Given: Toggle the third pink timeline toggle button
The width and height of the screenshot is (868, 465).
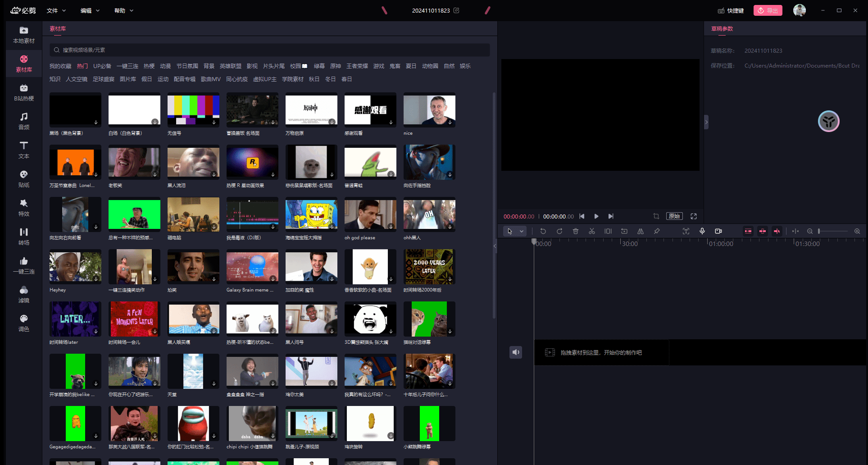Looking at the screenshot, I should pos(777,231).
